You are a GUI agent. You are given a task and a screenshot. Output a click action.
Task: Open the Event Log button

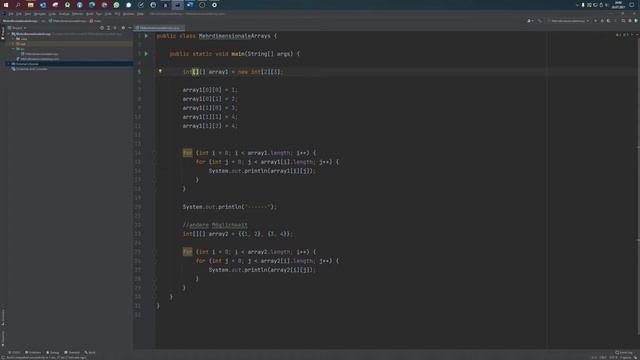click(x=624, y=352)
